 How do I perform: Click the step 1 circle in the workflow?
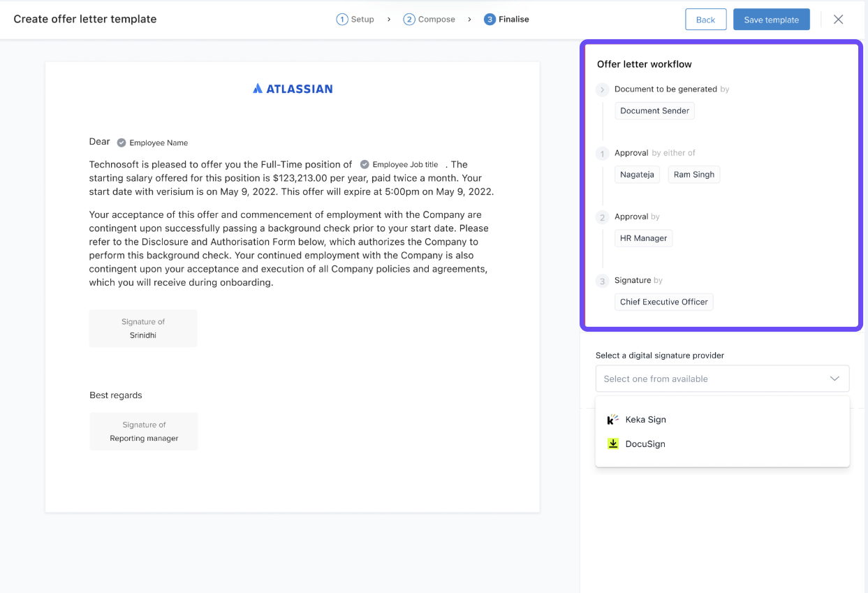(x=602, y=154)
